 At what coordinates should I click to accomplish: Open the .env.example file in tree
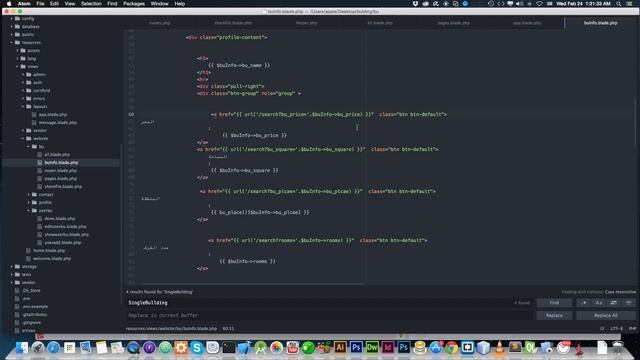coord(35,307)
